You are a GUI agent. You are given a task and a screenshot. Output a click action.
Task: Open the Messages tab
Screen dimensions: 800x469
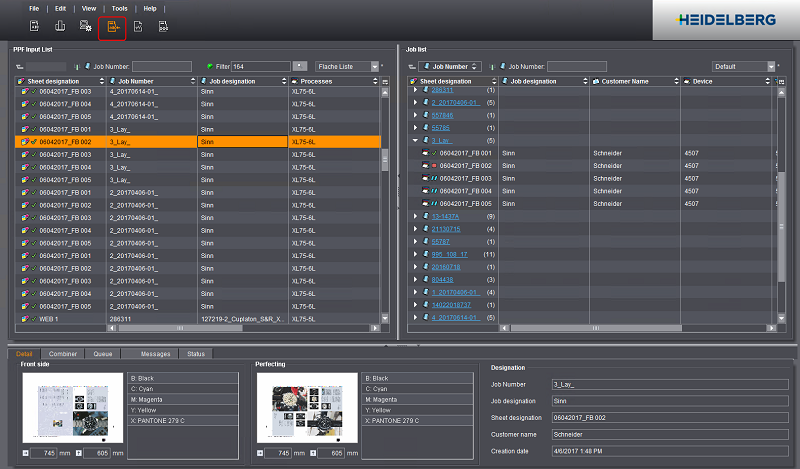154,354
